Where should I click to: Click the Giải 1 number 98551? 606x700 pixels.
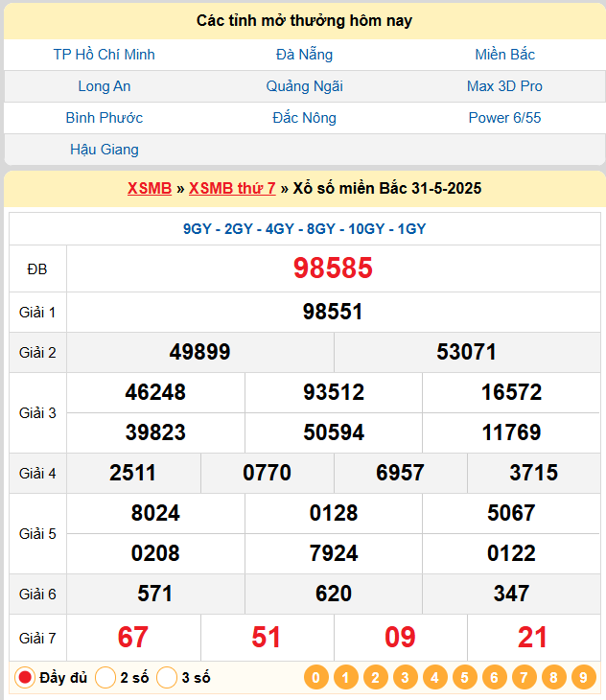(333, 312)
